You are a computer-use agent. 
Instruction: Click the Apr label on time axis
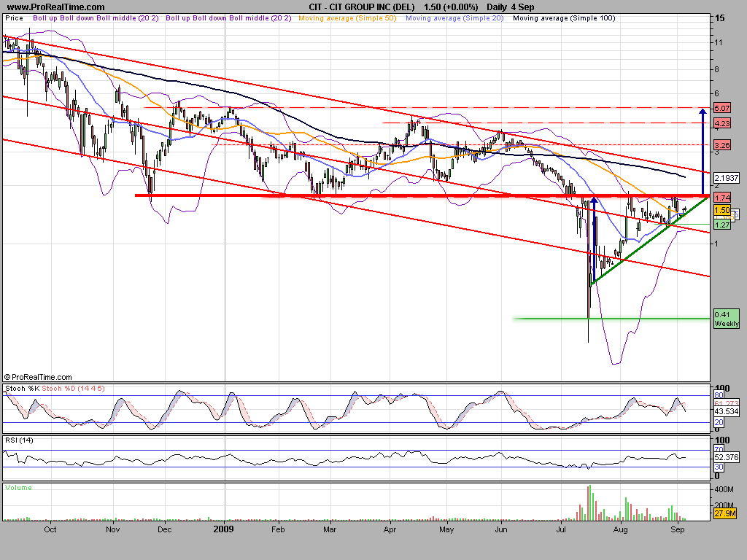point(390,529)
